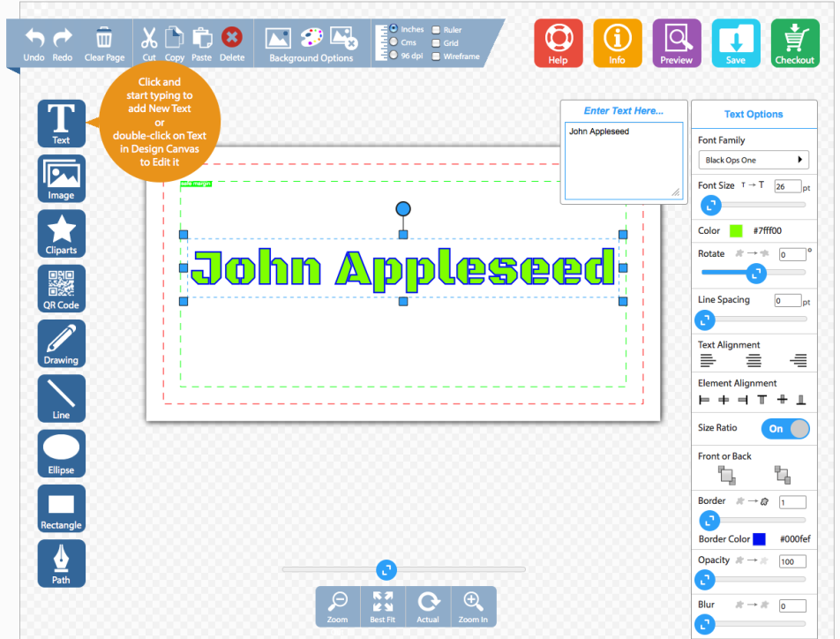
Task: Click the Opacity value field
Action: (x=792, y=561)
